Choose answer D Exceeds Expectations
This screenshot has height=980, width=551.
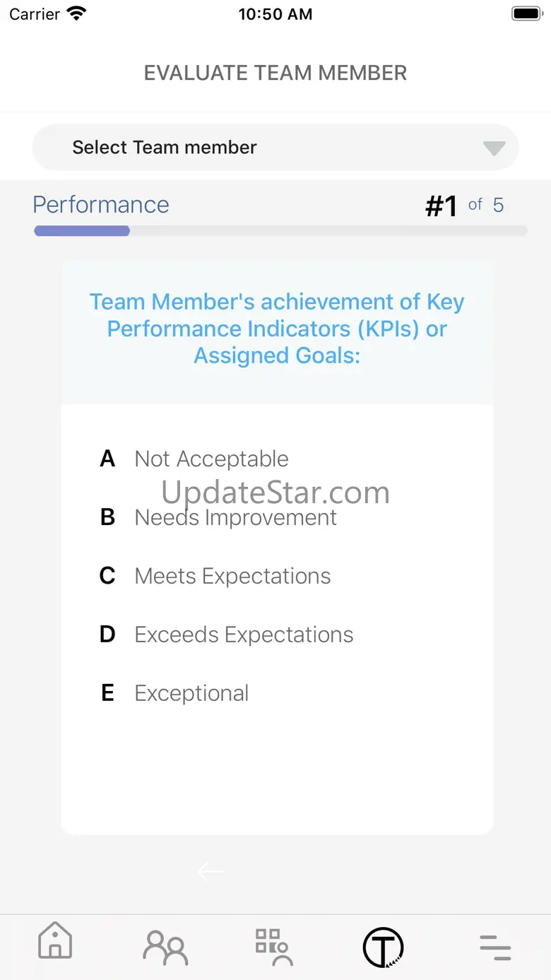coord(226,634)
